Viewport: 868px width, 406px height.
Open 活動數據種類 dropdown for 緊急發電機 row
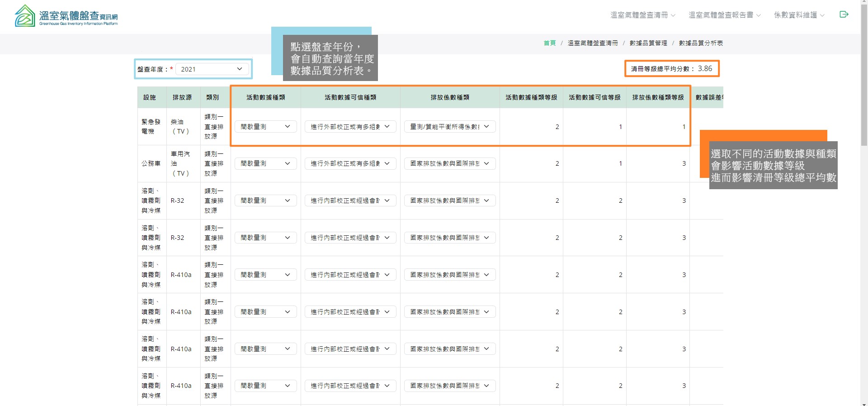(265, 127)
